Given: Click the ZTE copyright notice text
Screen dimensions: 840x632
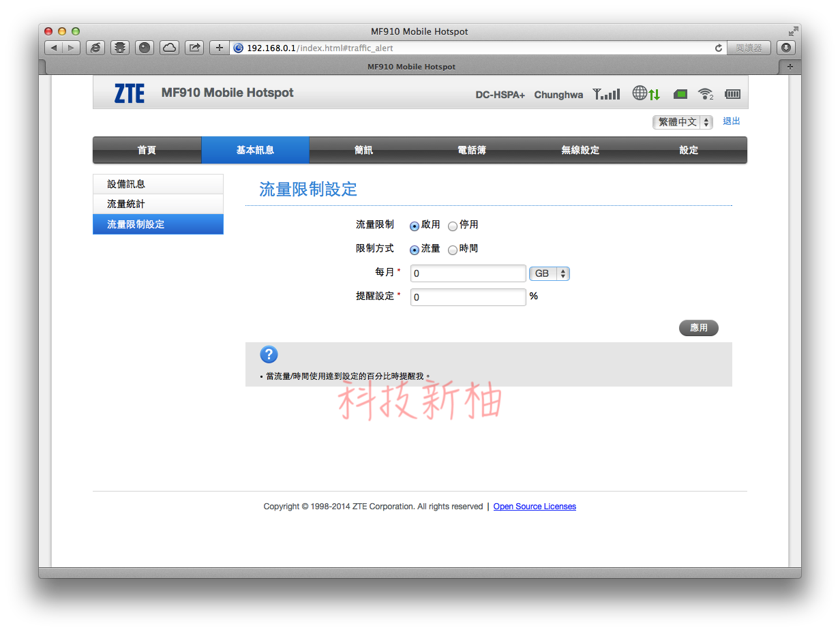Looking at the screenshot, I should (x=374, y=507).
